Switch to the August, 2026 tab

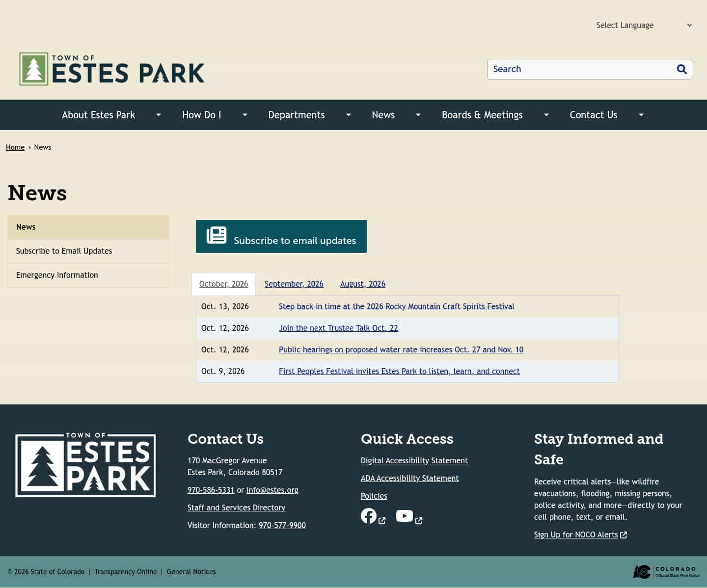pyautogui.click(x=363, y=284)
